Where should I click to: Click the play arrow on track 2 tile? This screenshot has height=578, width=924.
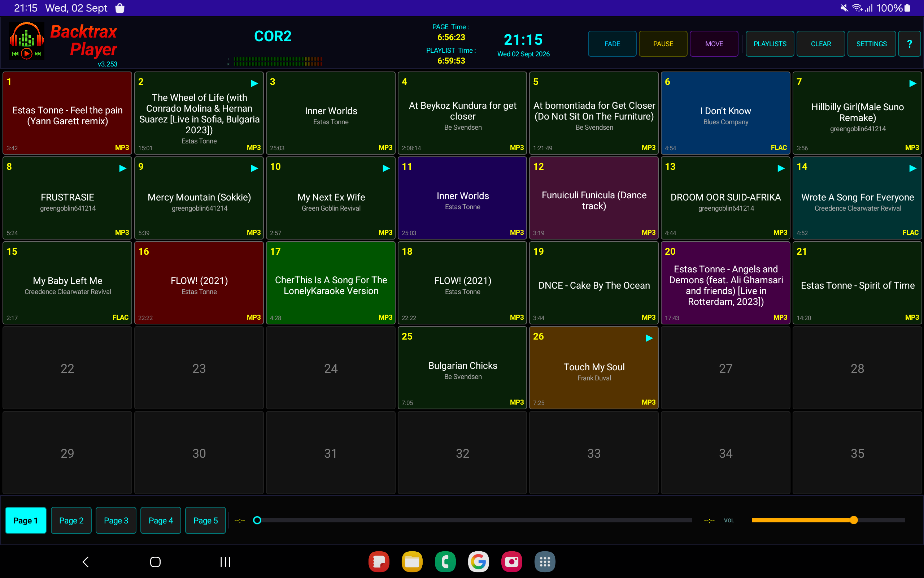(254, 83)
